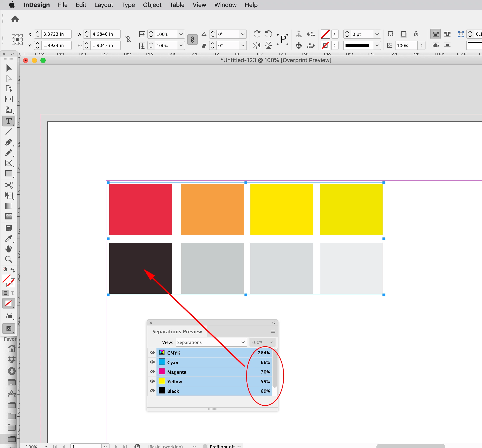Viewport: 482px width, 448px height.
Task: Select the Scissors tool
Action: [8, 185]
